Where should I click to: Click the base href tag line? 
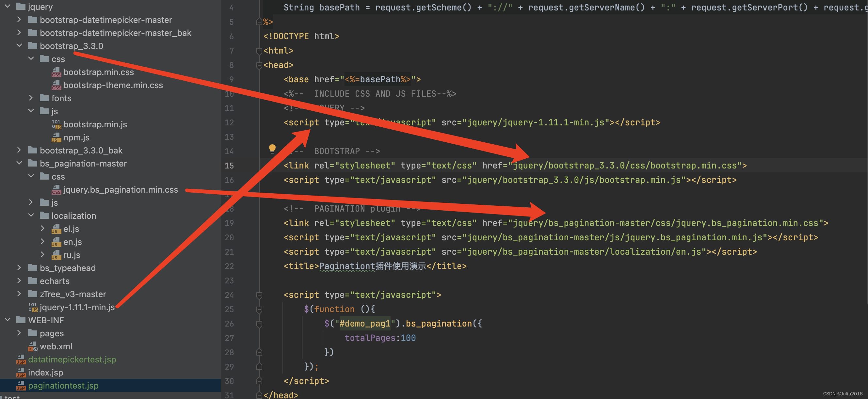point(352,79)
